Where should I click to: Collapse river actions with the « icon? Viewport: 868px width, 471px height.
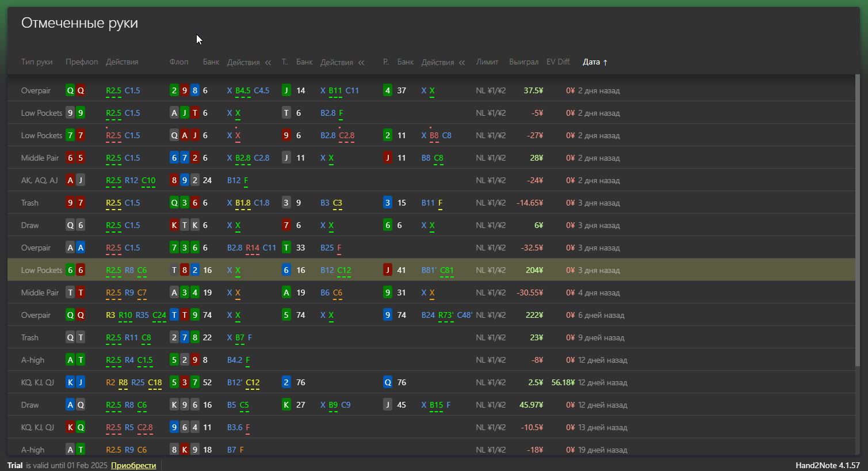462,62
